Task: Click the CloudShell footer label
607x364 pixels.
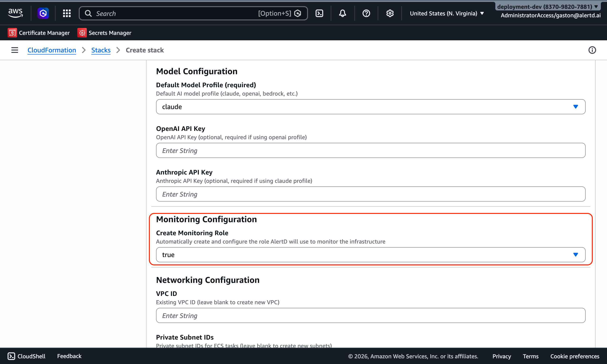Action: coord(31,356)
